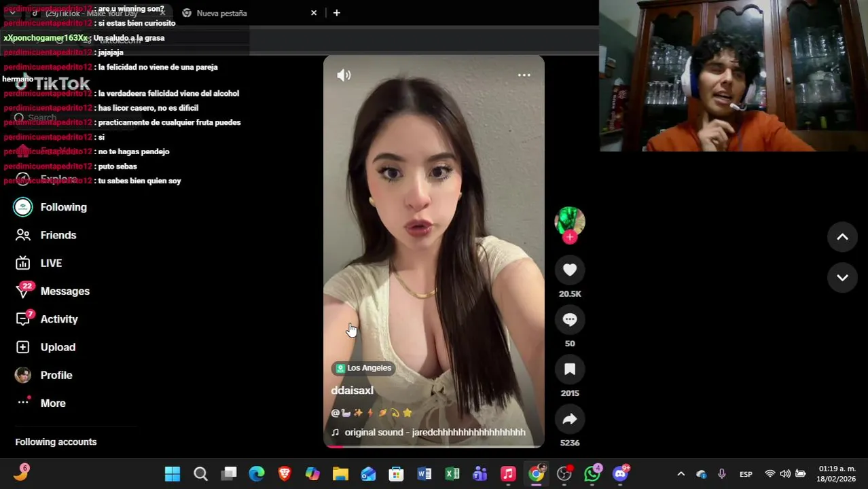The height and width of the screenshot is (489, 868).
Task: Click chat message 'tu sabes bien quien soy'
Action: (x=139, y=181)
